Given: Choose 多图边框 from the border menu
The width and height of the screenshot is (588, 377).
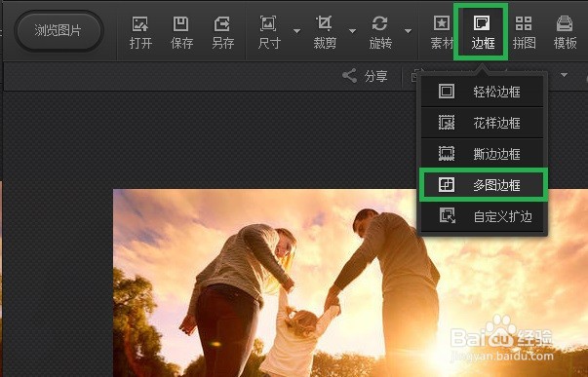Looking at the screenshot, I should pyautogui.click(x=483, y=185).
